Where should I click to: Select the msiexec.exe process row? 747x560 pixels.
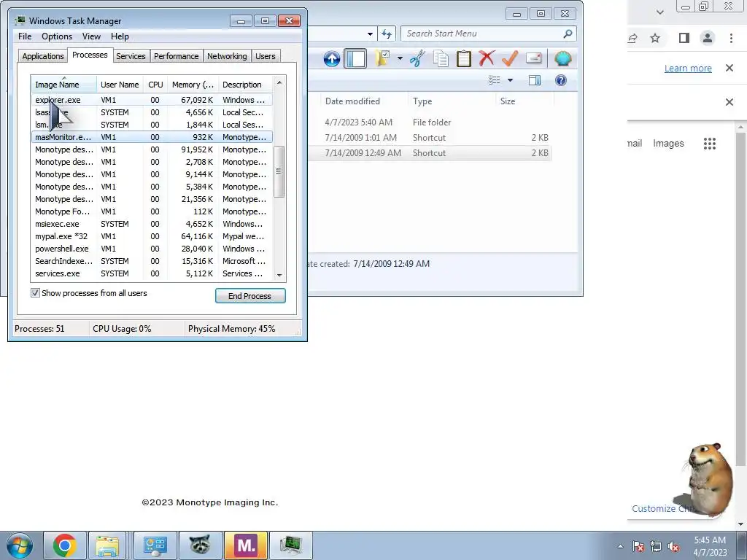coord(152,224)
